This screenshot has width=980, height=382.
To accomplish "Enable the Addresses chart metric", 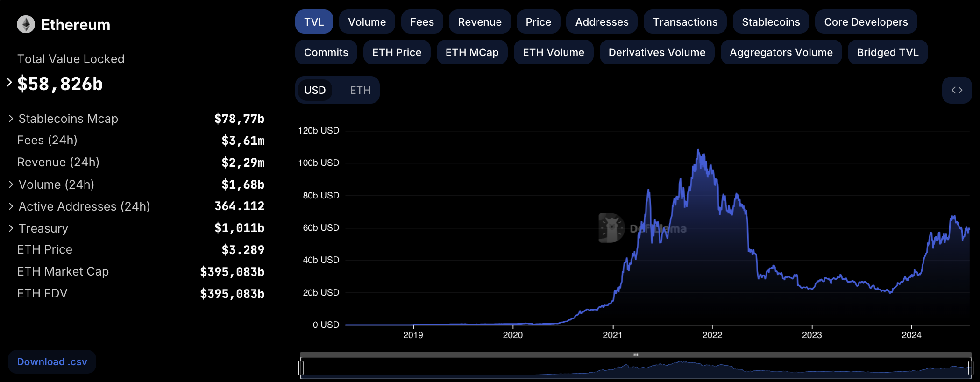I will point(602,22).
